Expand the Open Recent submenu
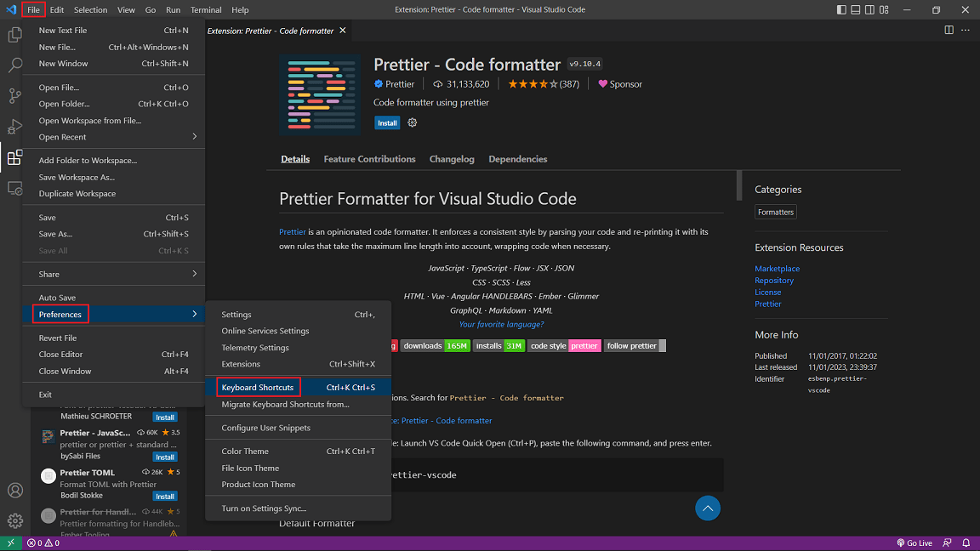 point(114,137)
